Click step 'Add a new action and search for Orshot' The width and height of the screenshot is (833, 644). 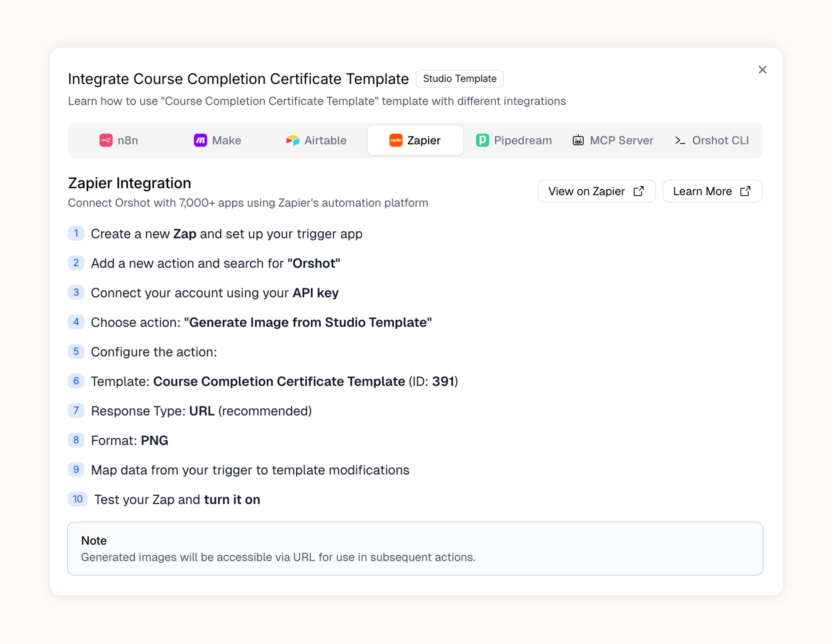215,264
